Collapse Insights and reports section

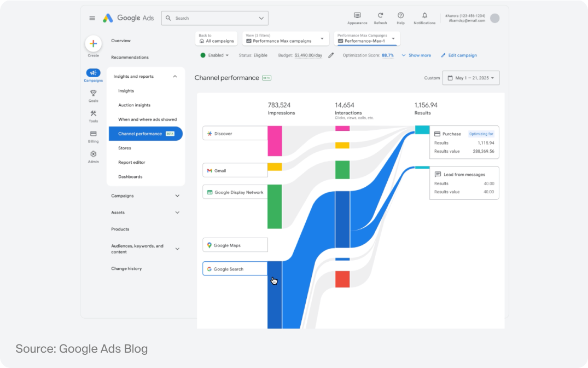(x=174, y=77)
